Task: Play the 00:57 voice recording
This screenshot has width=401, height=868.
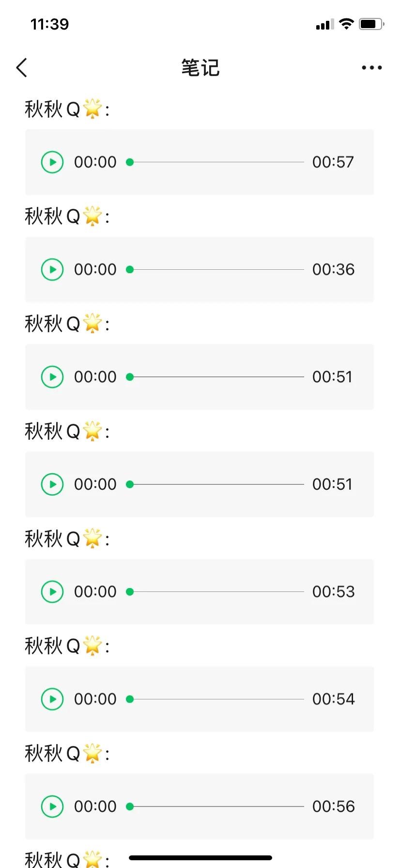Action: point(52,162)
